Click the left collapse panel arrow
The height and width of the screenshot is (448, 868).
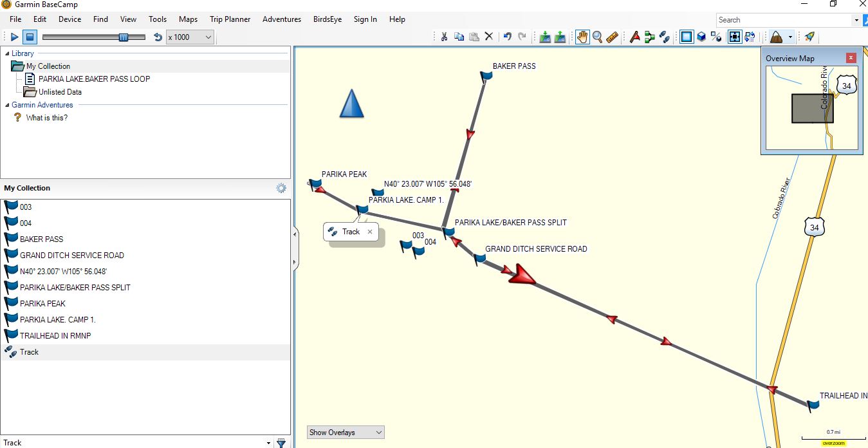(x=295, y=234)
